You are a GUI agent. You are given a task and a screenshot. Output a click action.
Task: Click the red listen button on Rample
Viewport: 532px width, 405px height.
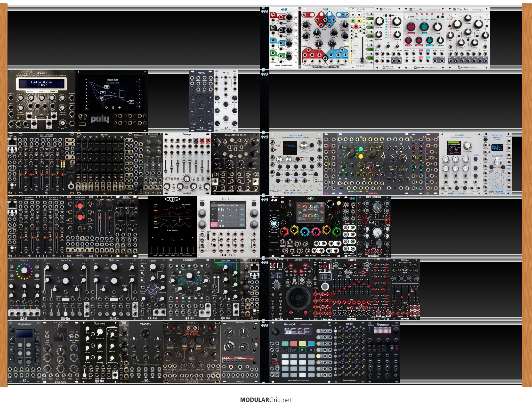click(396, 348)
